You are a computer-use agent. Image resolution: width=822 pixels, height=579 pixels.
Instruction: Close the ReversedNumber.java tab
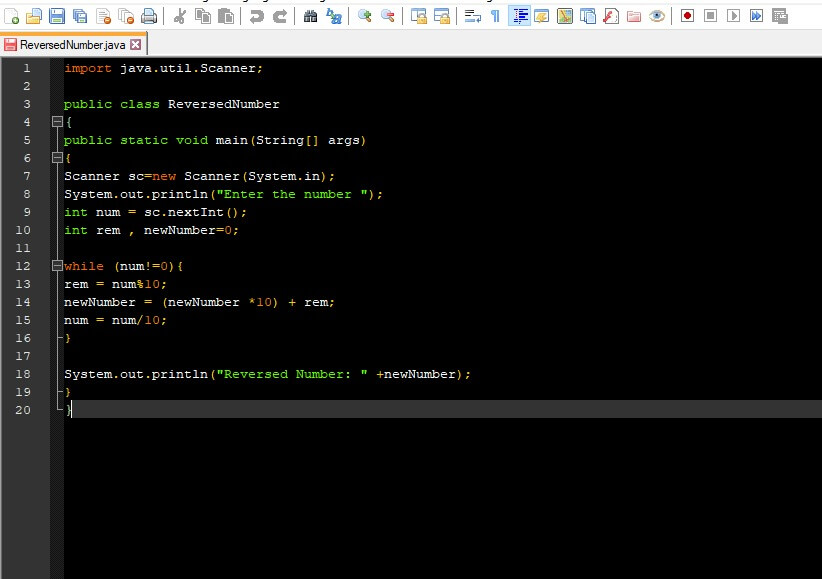pyautogui.click(x=136, y=45)
